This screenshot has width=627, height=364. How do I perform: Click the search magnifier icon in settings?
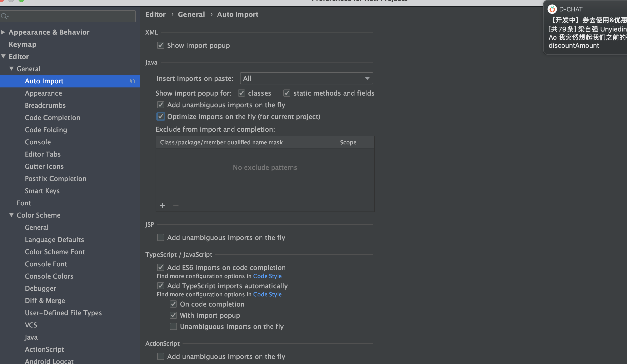pyautogui.click(x=4, y=17)
